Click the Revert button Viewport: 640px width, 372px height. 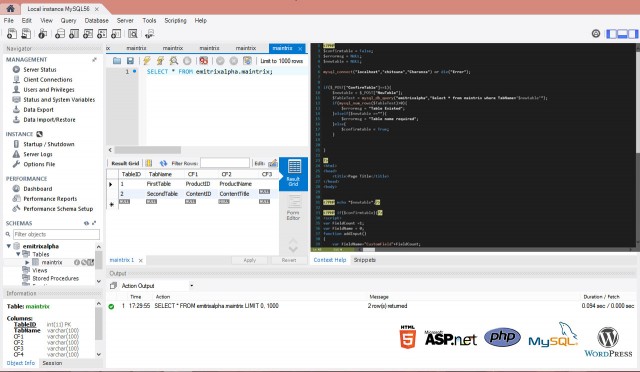[x=289, y=260]
